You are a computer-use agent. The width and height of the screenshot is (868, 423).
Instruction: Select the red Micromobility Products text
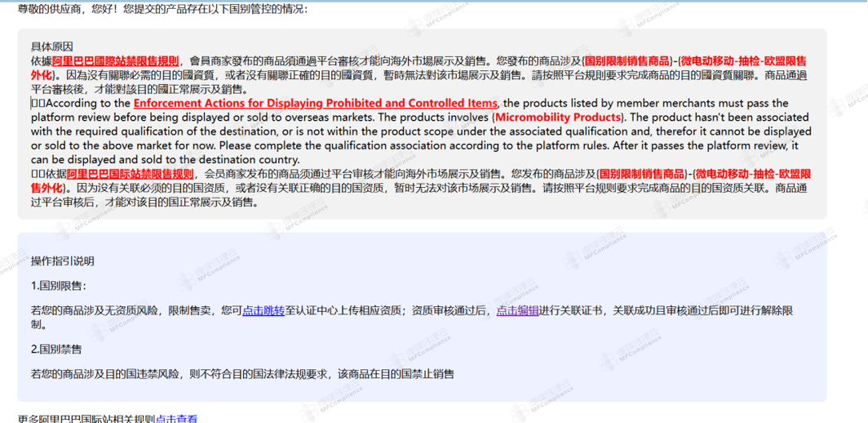[558, 118]
